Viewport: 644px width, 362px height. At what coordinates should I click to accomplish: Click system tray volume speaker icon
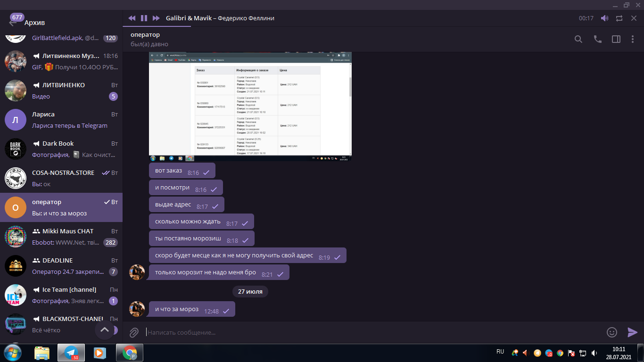(594, 353)
